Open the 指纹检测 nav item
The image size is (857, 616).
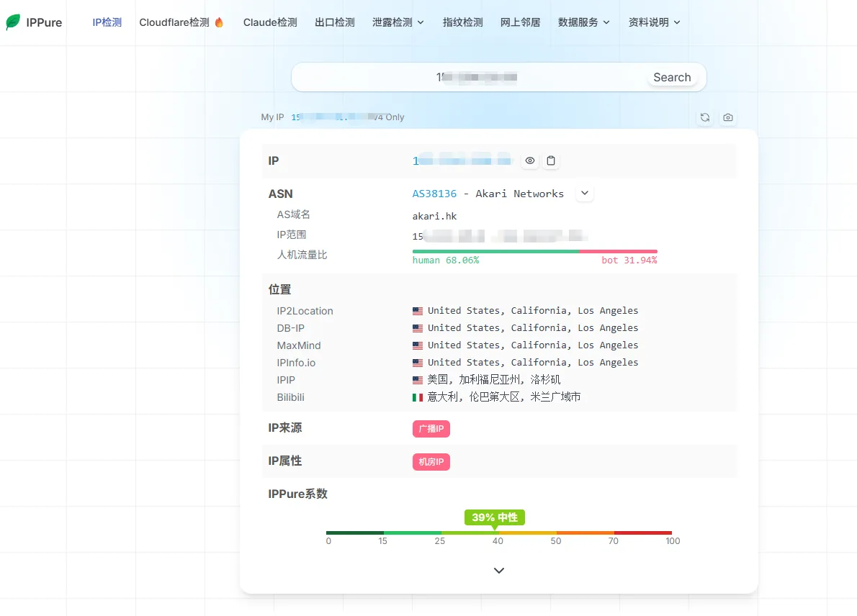[x=462, y=22]
